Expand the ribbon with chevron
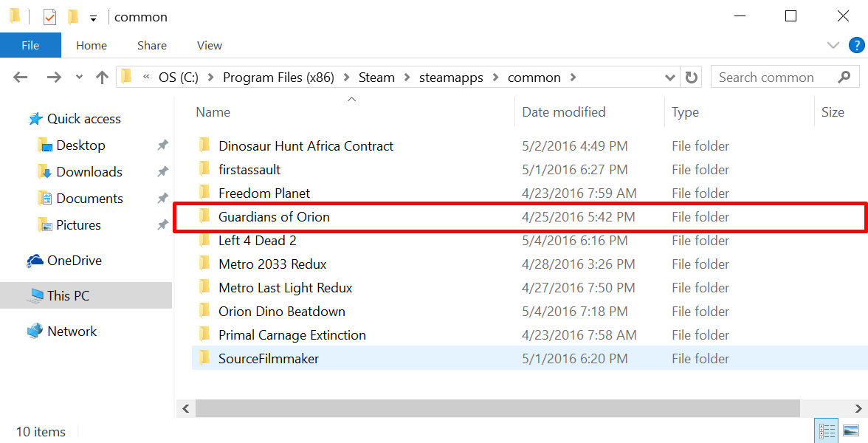This screenshot has height=443, width=868. 833,46
